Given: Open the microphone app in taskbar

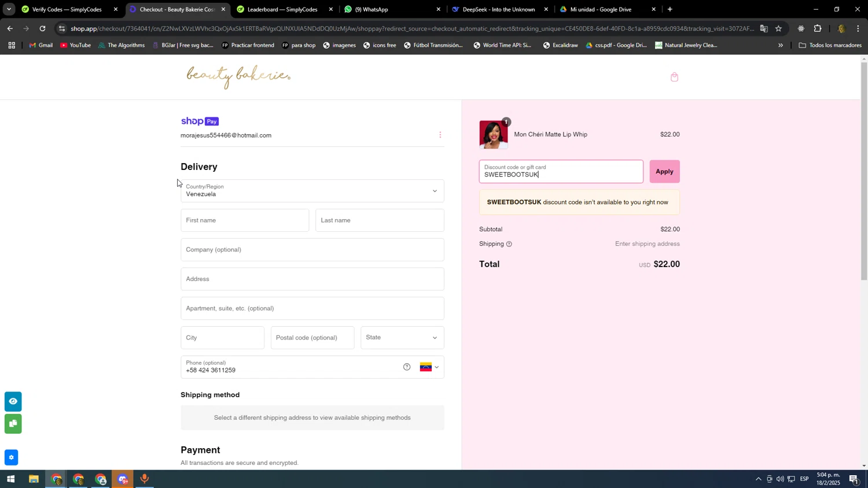Looking at the screenshot, I should [x=145, y=479].
